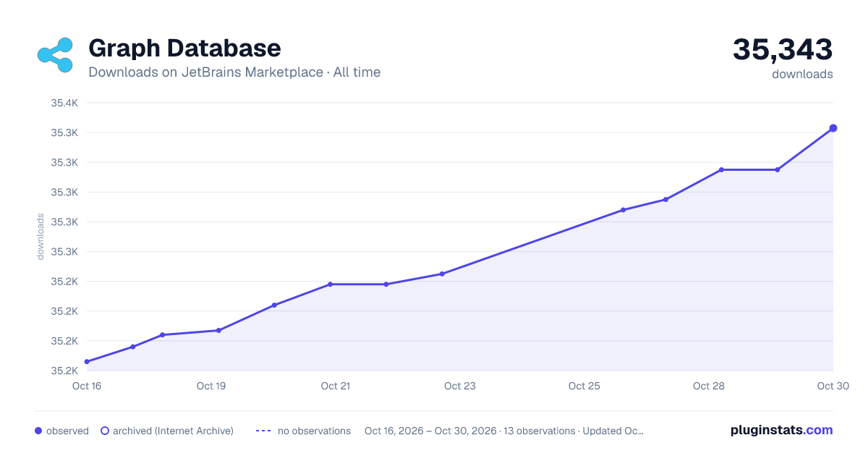Click the Oct 16 axis label
This screenshot has height=456, width=868.
(x=87, y=386)
